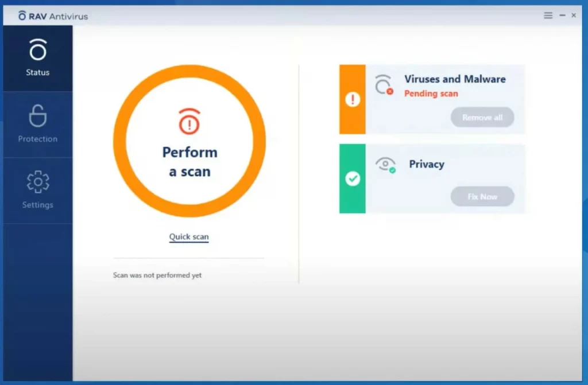Image resolution: width=588 pixels, height=385 pixels.
Task: Open the Settings section
Action: tap(37, 190)
